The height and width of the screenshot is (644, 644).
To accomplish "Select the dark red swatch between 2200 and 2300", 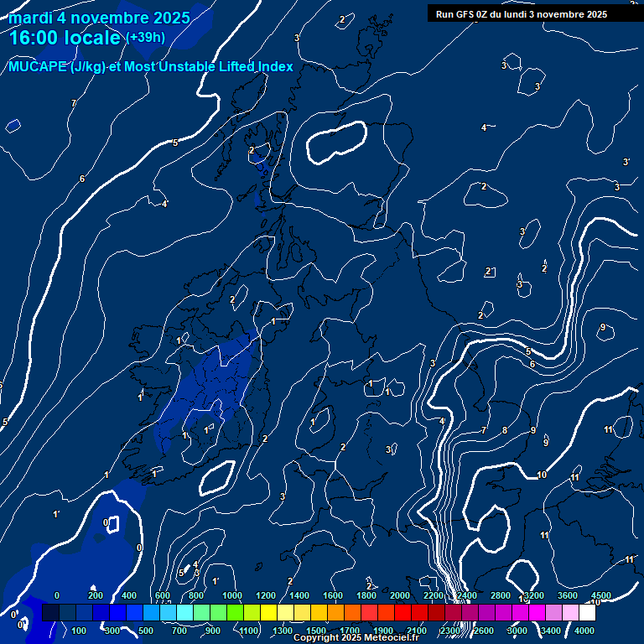I will pos(436,612).
